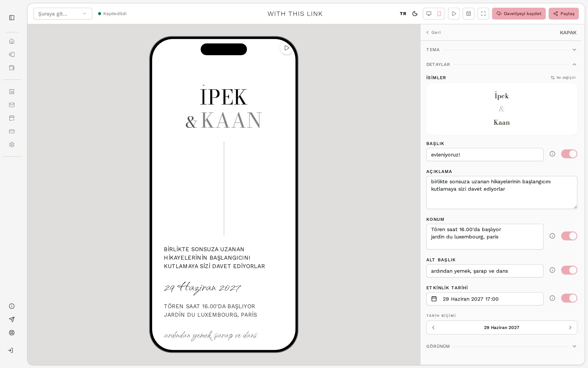Screen dimensions: 588x368
Task: Click the Başlık text field
Action: (485, 155)
